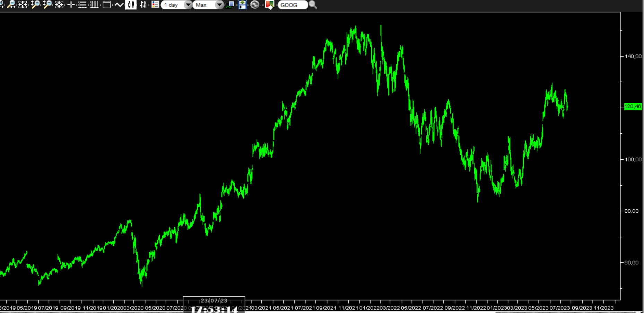
Task: Switch to line chart style
Action: point(119,5)
